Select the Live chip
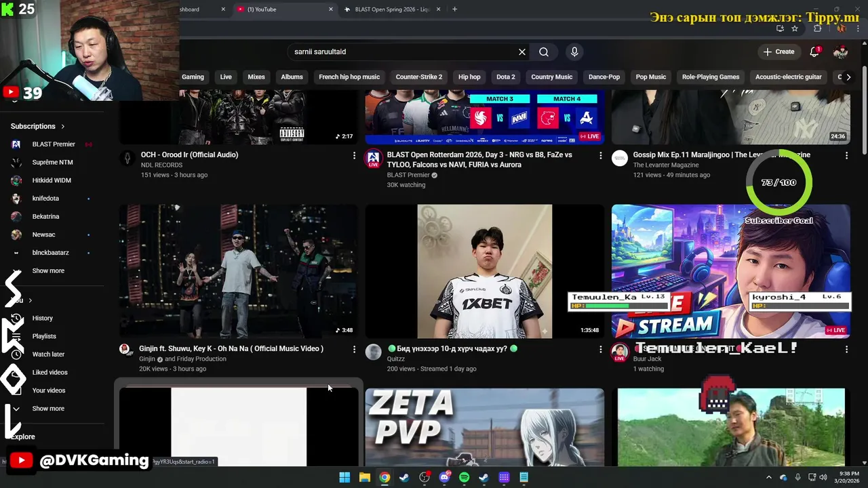Screen dimensions: 868x488 coord(226,77)
